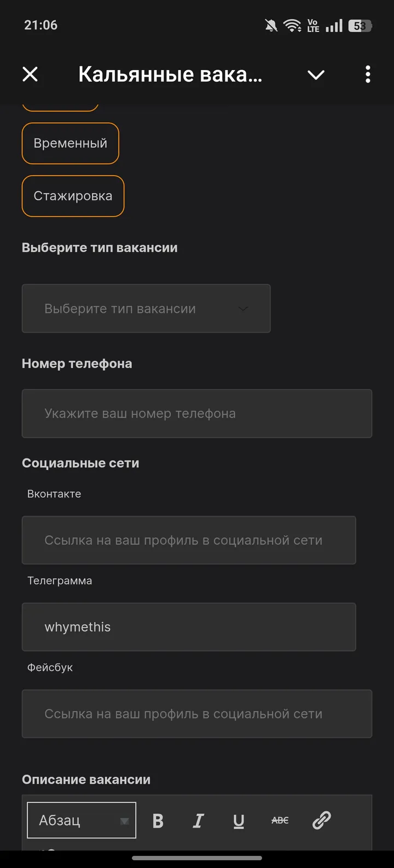Apply underline formatting in the editor
The image size is (394, 868).
tap(239, 820)
